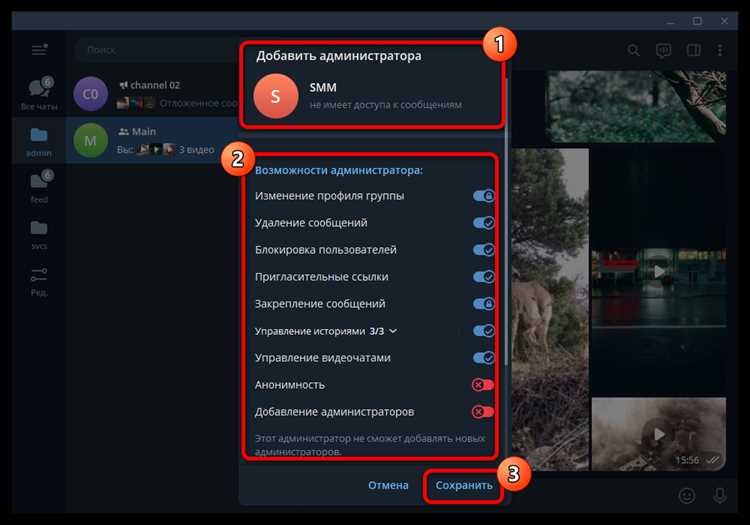This screenshot has height=525, width=750.
Task: Toggle the right info panel icon
Action: pyautogui.click(x=694, y=50)
